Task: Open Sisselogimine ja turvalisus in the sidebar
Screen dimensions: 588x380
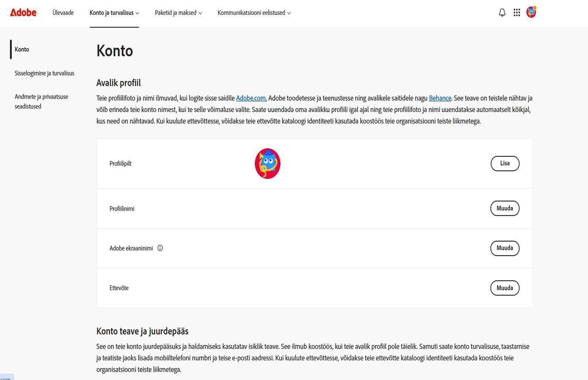Action: point(44,73)
